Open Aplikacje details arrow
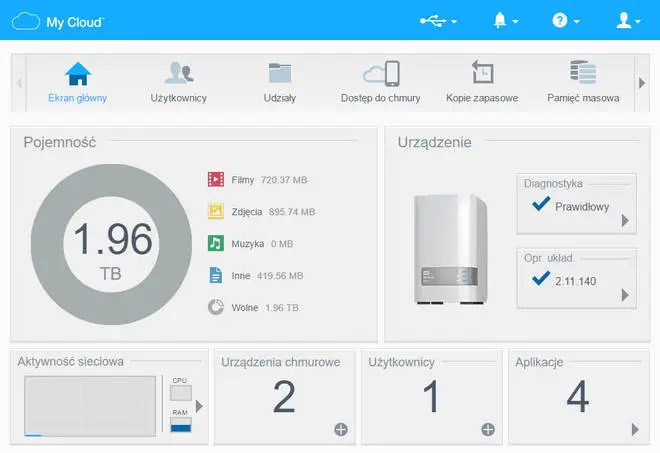Viewport: 660px width, 453px height. click(635, 429)
